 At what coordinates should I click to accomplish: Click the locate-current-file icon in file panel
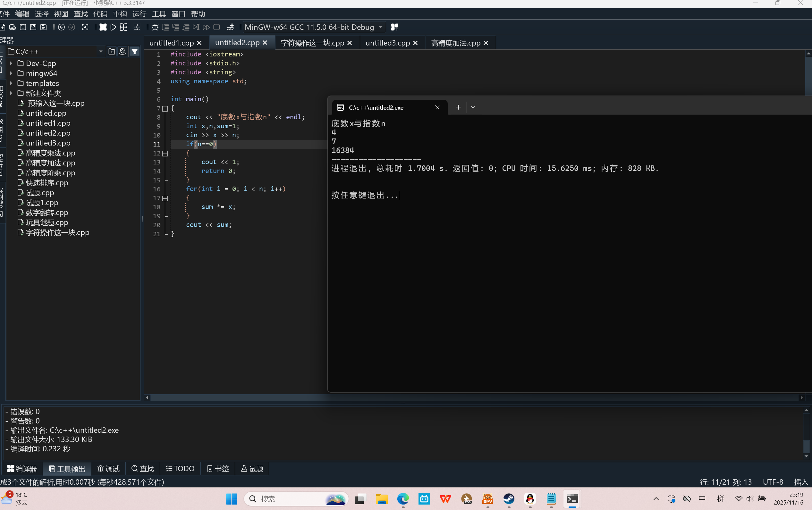pyautogui.click(x=123, y=52)
